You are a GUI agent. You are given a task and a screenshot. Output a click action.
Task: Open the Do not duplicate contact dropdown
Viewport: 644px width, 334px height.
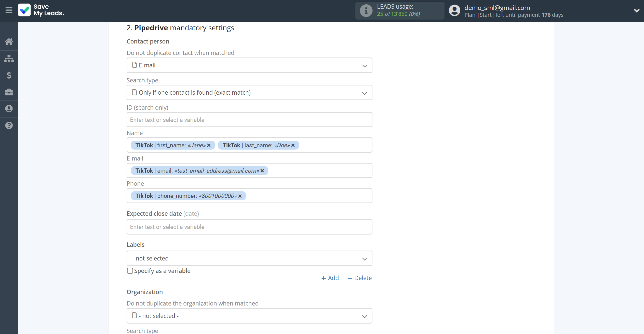pyautogui.click(x=249, y=65)
